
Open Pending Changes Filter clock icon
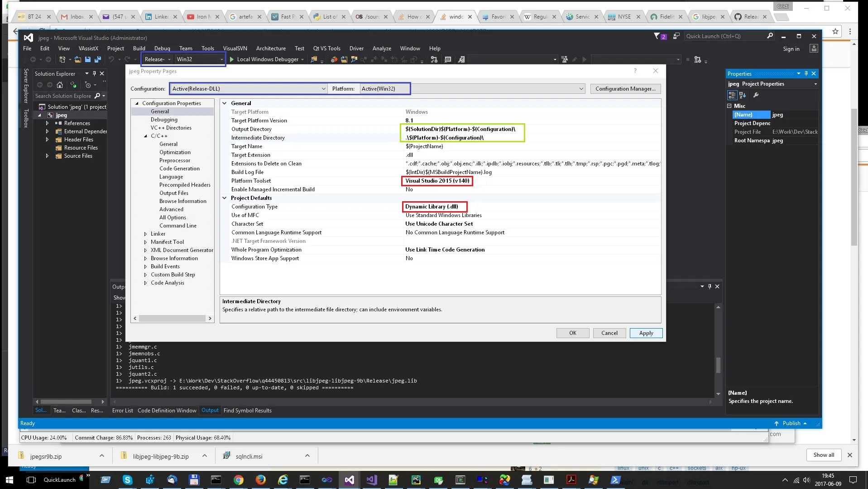[x=88, y=85]
